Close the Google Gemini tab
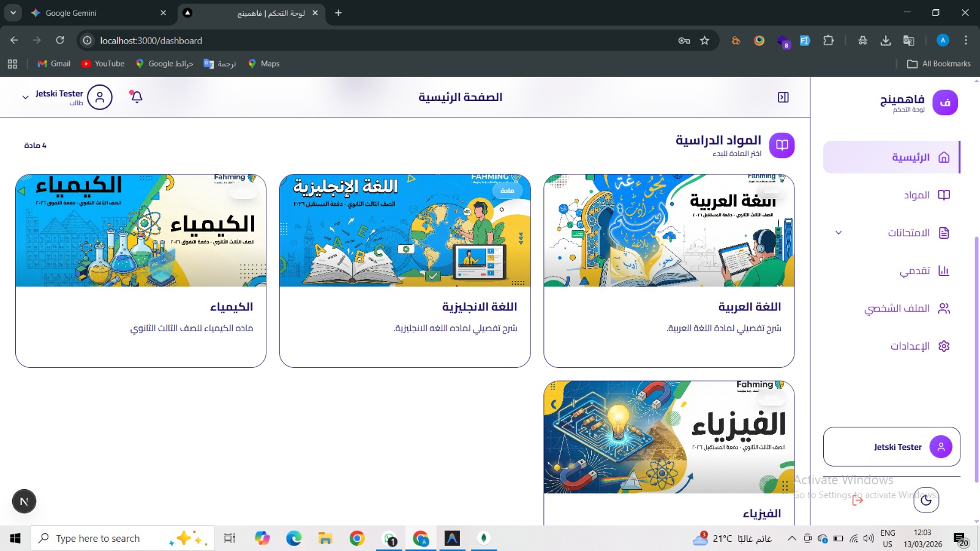Viewport: 980px width, 551px height. pyautogui.click(x=163, y=13)
